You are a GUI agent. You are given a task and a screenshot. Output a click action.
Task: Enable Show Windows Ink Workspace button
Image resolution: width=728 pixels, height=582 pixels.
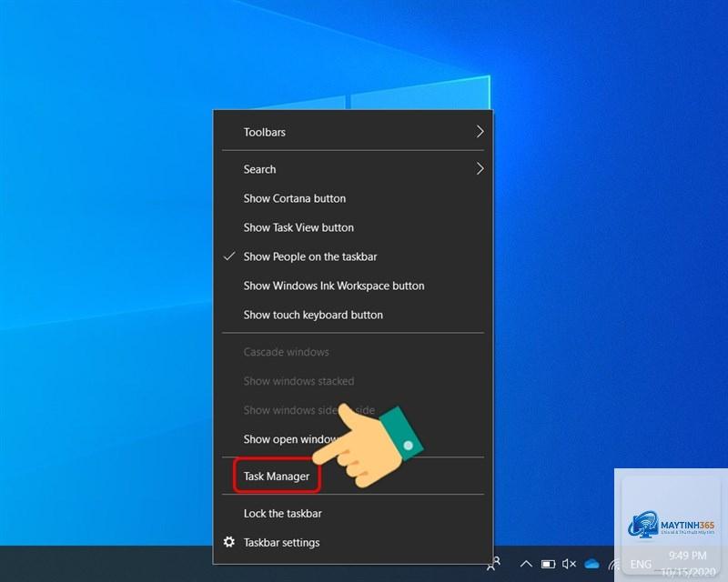click(353, 286)
